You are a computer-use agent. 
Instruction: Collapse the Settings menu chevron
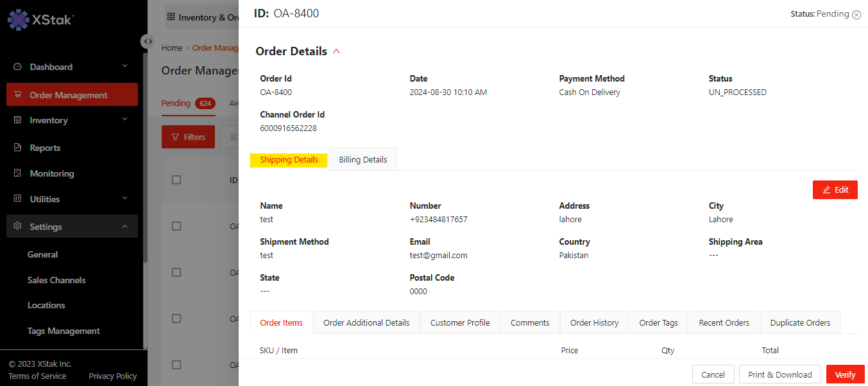[124, 227]
